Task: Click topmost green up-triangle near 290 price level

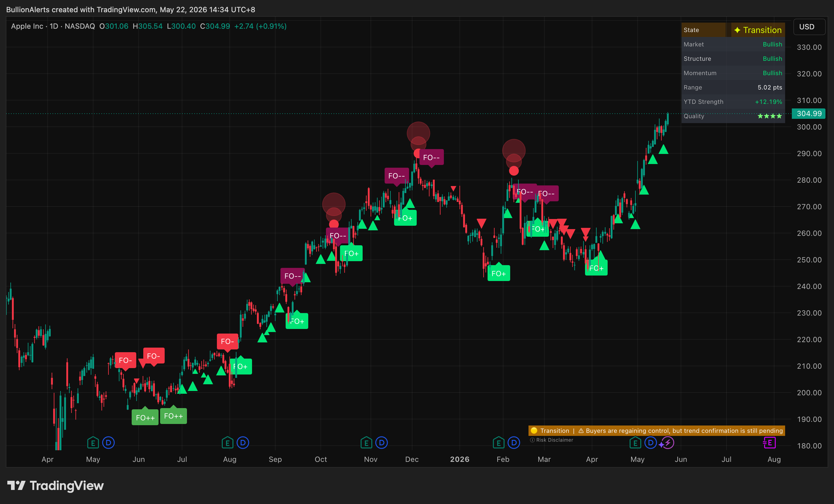Action: click(664, 149)
